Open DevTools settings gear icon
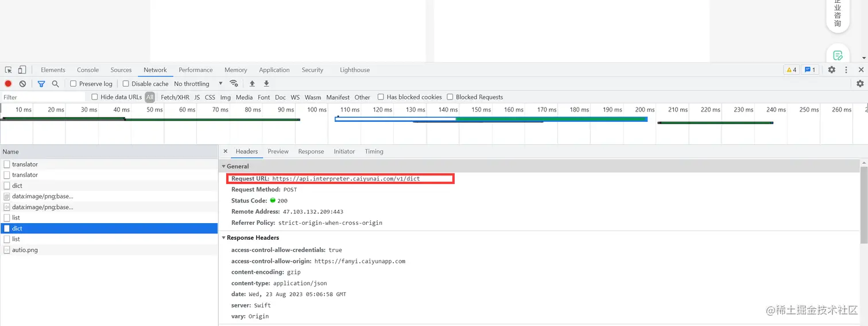The image size is (868, 326). point(832,70)
